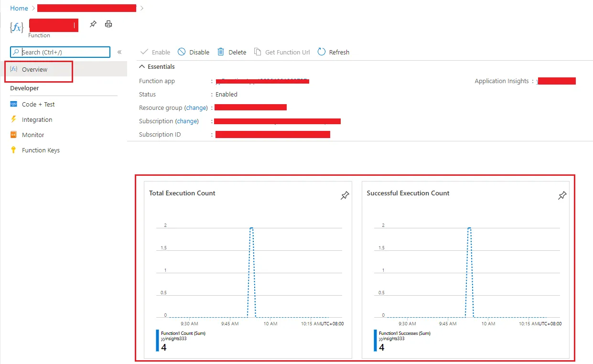Disable the function
This screenshot has height=364, width=593.
pyautogui.click(x=194, y=52)
